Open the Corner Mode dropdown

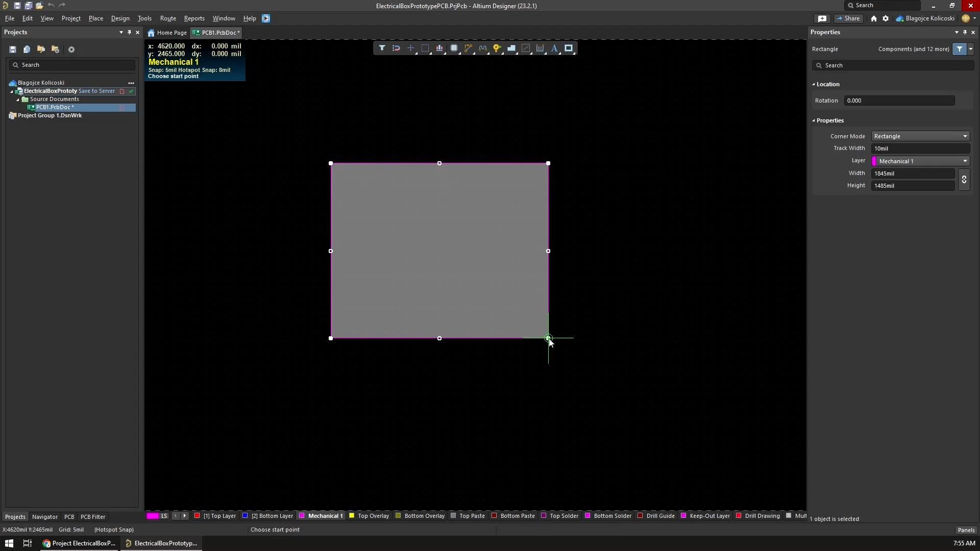coord(920,136)
